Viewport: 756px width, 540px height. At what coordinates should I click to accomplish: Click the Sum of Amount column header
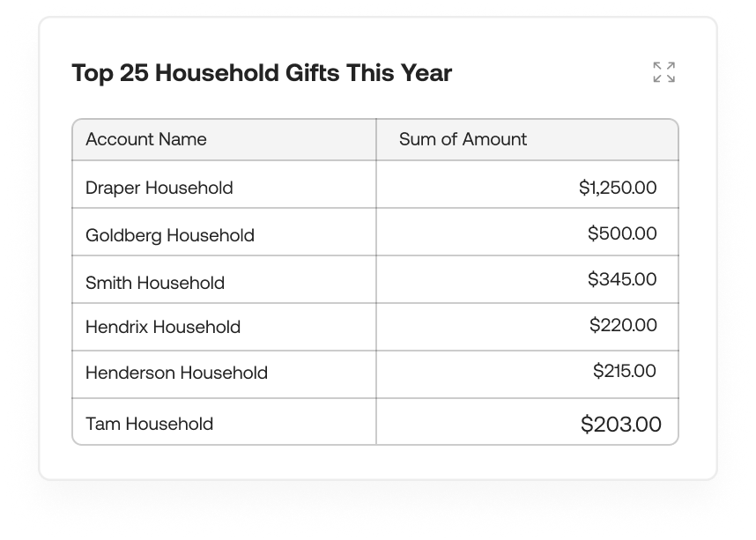pos(463,139)
